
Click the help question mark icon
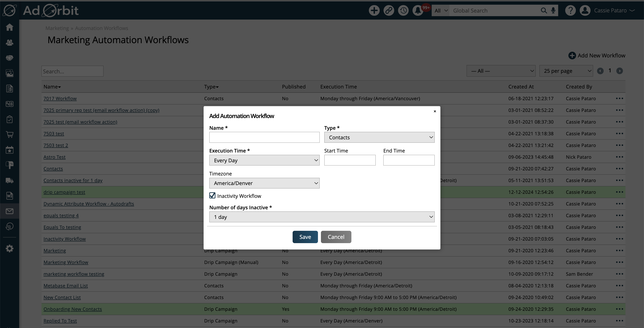(570, 10)
